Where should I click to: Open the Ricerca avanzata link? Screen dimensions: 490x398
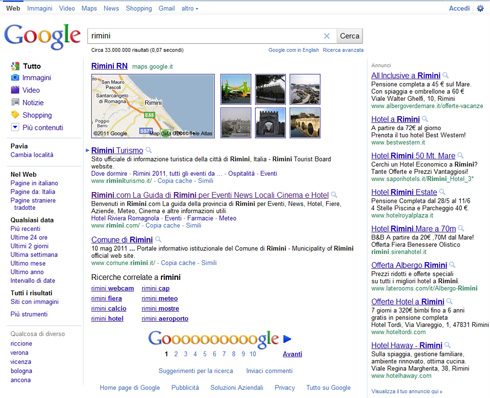[343, 50]
